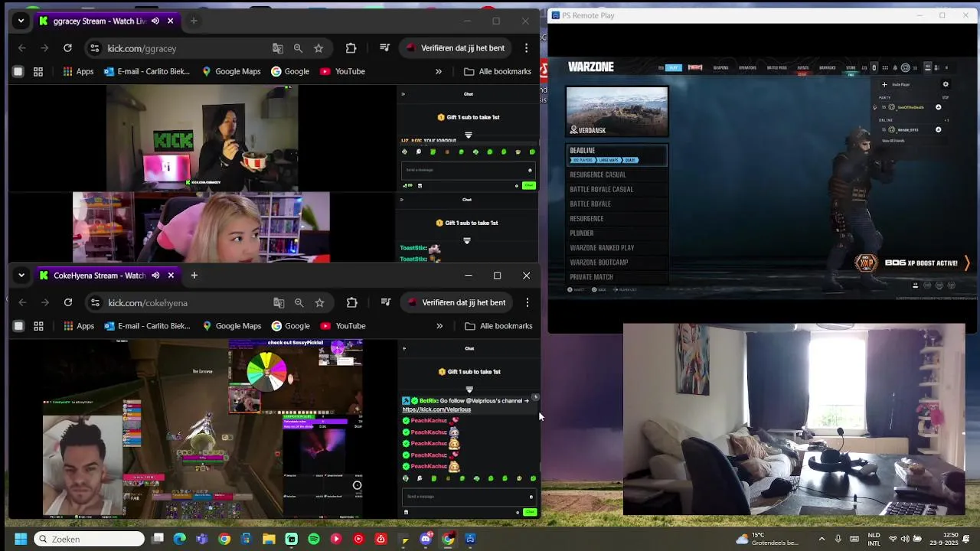Image resolution: width=980 pixels, height=551 pixels.
Task: Mute the CokeHyena Stream tab audio
Action: pyautogui.click(x=155, y=275)
